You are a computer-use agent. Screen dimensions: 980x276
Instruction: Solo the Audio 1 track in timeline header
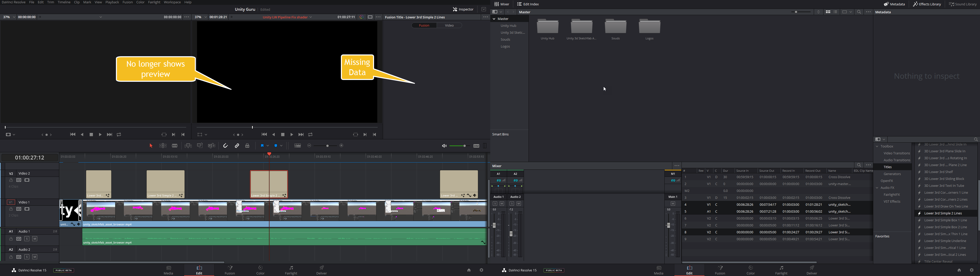(x=27, y=239)
